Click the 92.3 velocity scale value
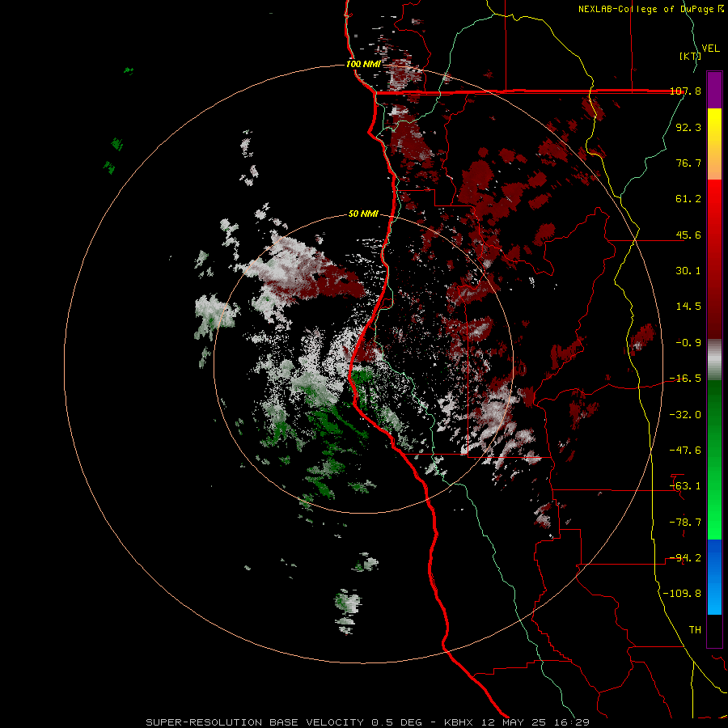Image resolution: width=728 pixels, height=728 pixels. (x=688, y=127)
